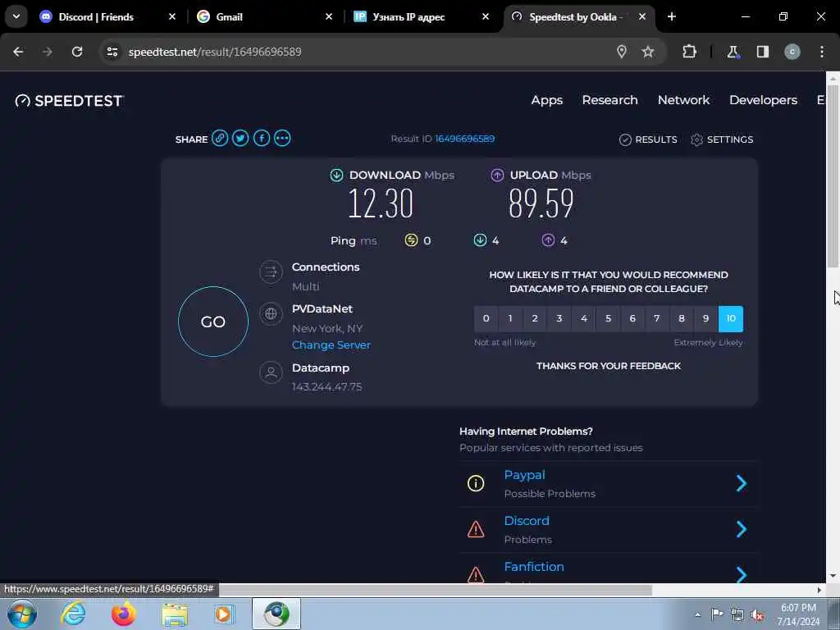Launch Firefox from taskbar
This screenshot has height=630, width=840.
(x=123, y=614)
